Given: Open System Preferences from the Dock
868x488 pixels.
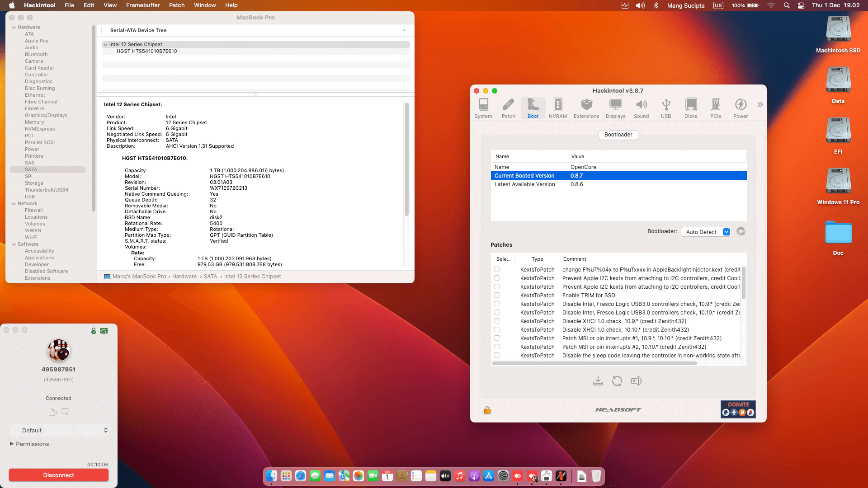Looking at the screenshot, I should (x=503, y=476).
